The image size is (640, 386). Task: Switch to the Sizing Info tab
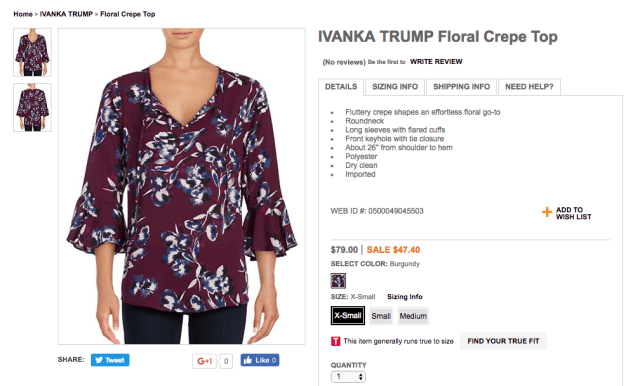tap(395, 87)
